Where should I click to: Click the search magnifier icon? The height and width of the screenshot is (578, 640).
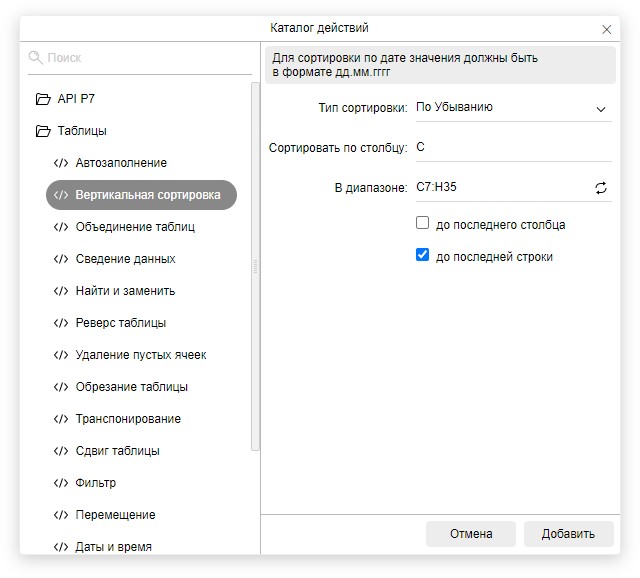36,58
